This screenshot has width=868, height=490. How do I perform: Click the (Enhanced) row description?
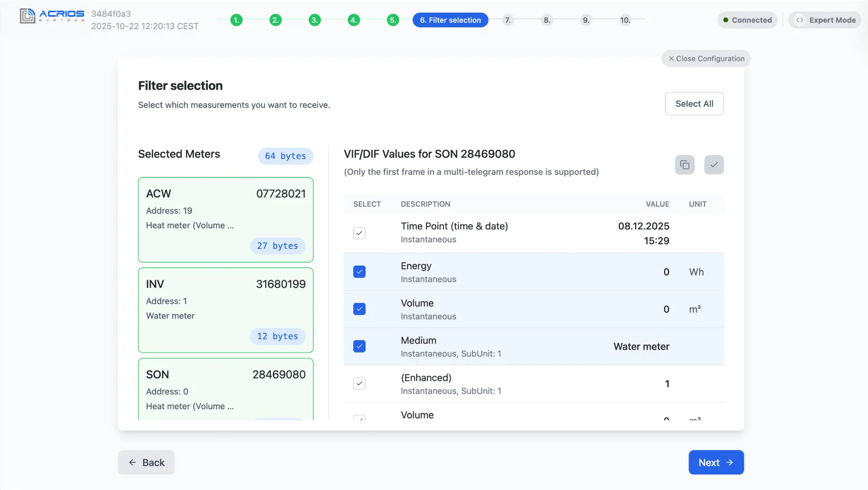(451, 384)
